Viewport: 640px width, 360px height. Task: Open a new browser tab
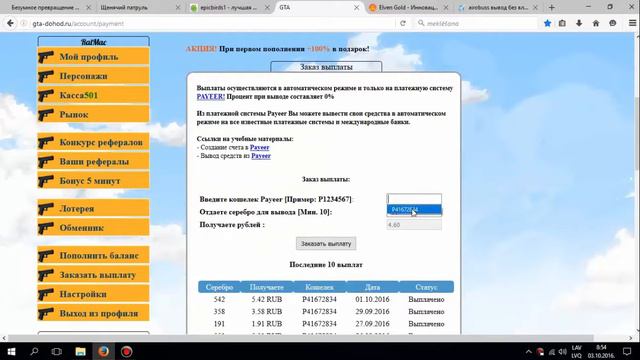click(x=551, y=7)
